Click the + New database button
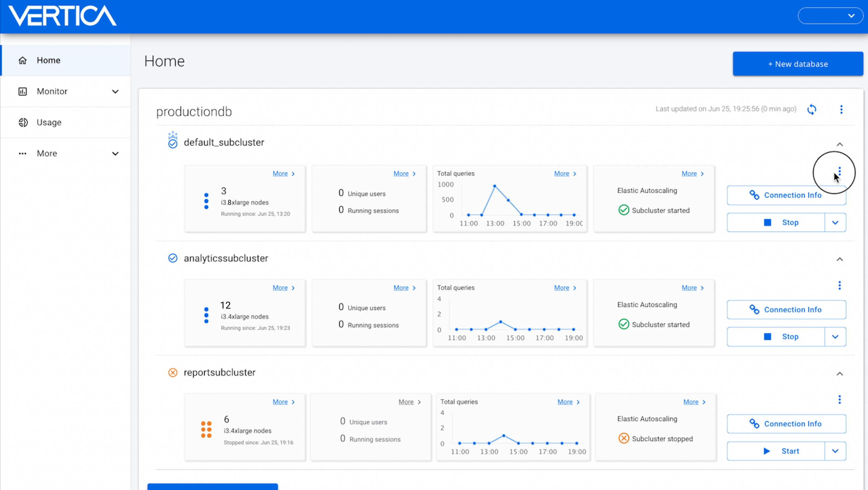The width and height of the screenshot is (868, 490). click(798, 64)
